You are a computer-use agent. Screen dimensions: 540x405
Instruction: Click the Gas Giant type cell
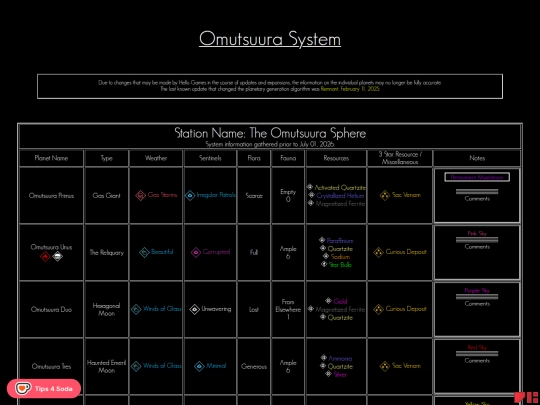point(106,196)
